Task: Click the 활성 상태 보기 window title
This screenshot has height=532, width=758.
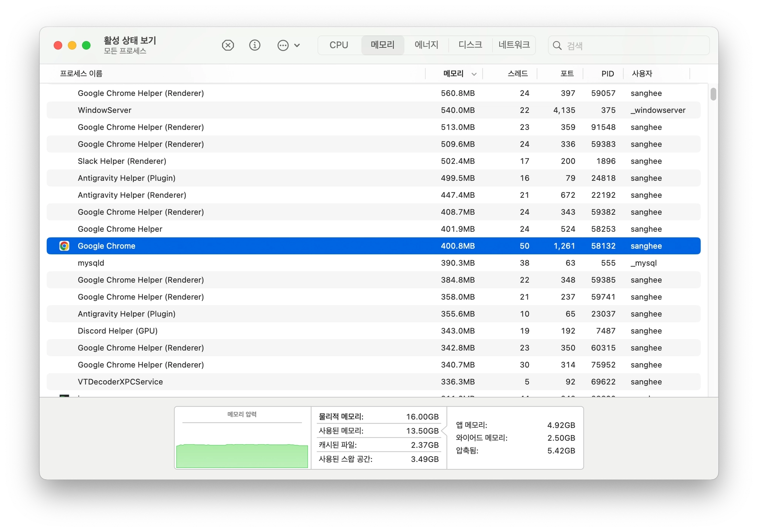Action: [130, 40]
